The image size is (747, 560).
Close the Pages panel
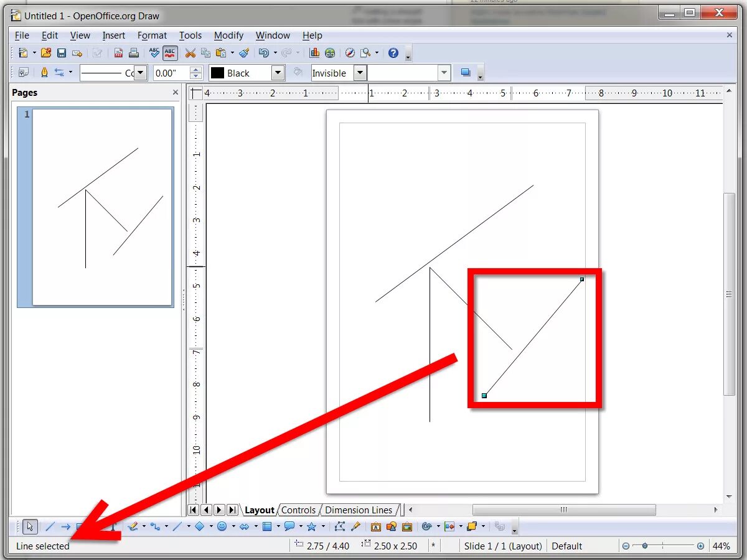tap(176, 92)
